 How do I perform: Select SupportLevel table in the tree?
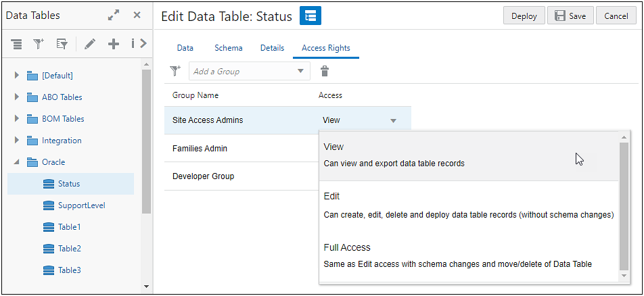(81, 205)
